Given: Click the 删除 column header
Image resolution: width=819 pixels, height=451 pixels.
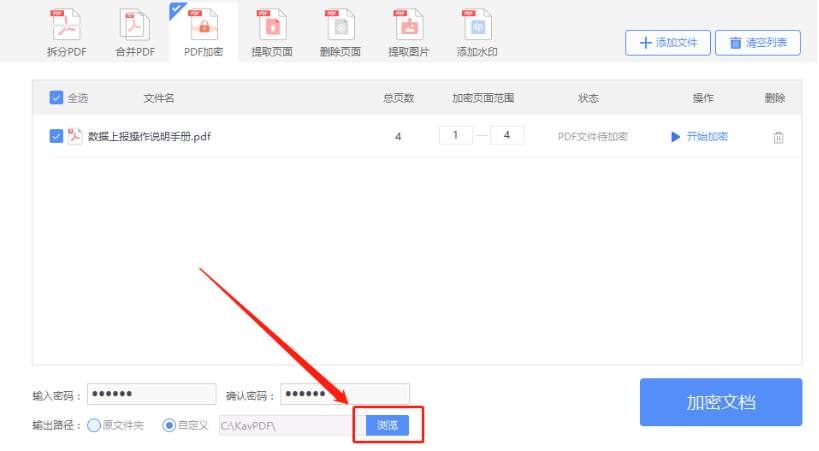Looking at the screenshot, I should [775, 98].
